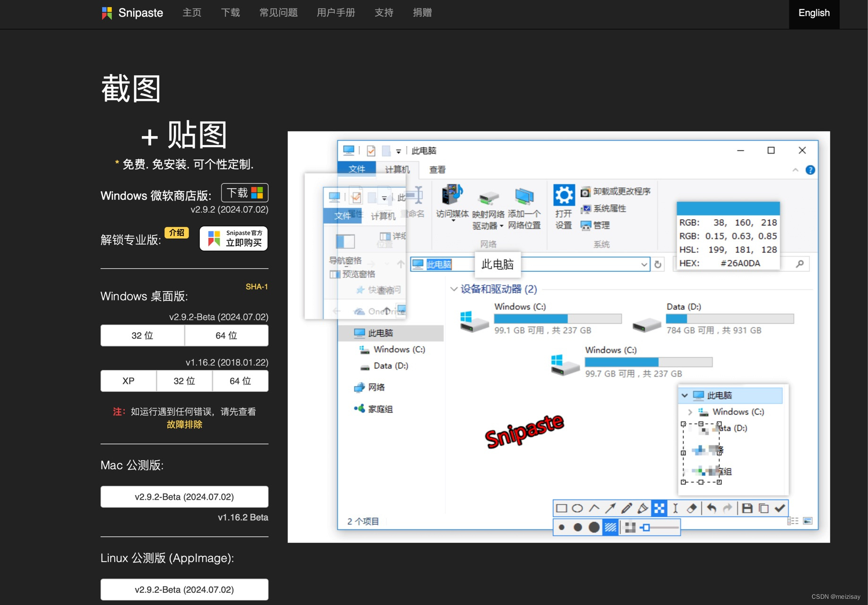Screen dimensions: 868x605
Task: Open the SHA-1 checksum link
Action: click(x=257, y=287)
